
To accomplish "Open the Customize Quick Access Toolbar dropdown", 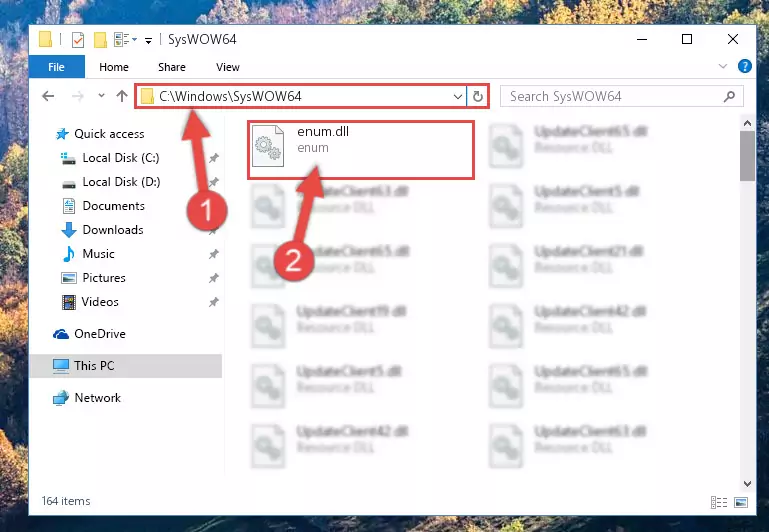I will tap(148, 40).
